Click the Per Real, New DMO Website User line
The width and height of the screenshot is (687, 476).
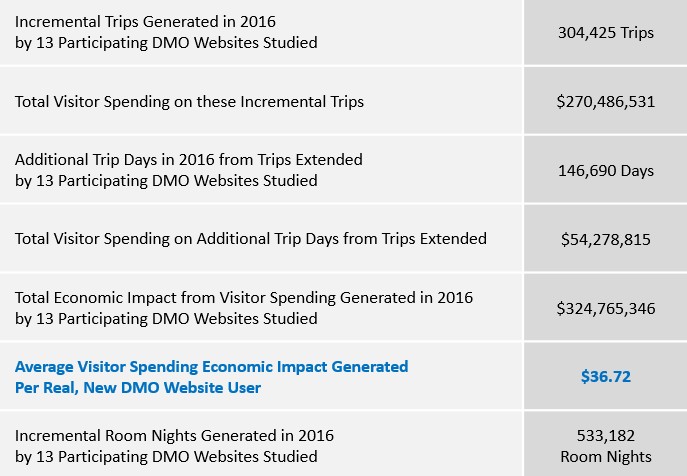point(138,387)
